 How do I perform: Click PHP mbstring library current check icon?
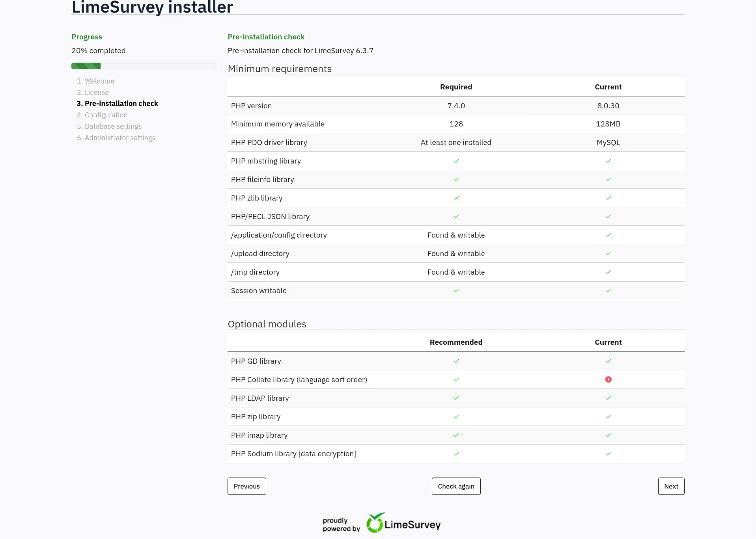click(x=608, y=161)
